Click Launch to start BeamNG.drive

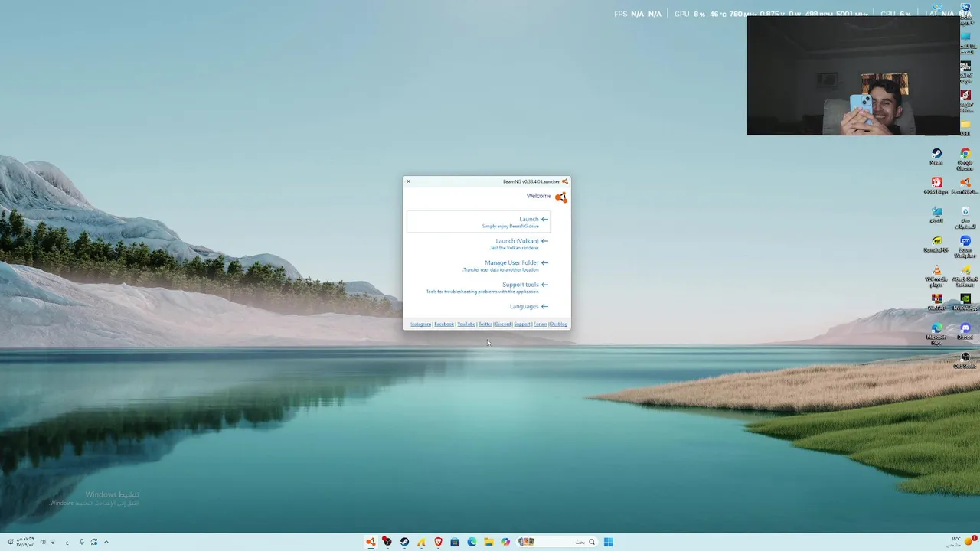pyautogui.click(x=479, y=222)
